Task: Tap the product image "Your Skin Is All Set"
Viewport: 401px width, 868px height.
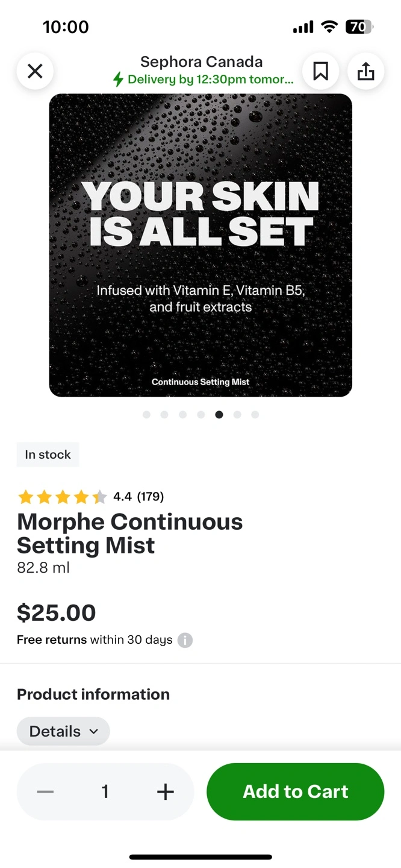Action: [x=200, y=245]
